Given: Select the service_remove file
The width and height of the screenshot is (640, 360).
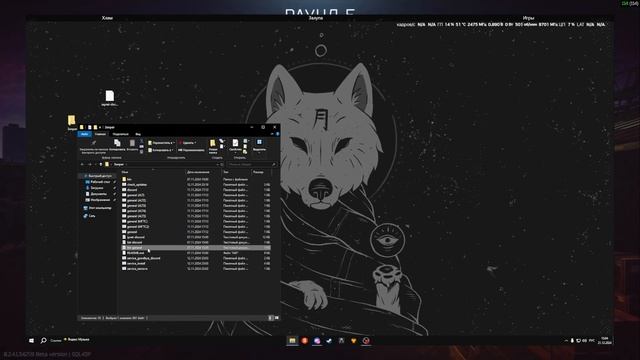Looking at the screenshot, I should 196,269.
